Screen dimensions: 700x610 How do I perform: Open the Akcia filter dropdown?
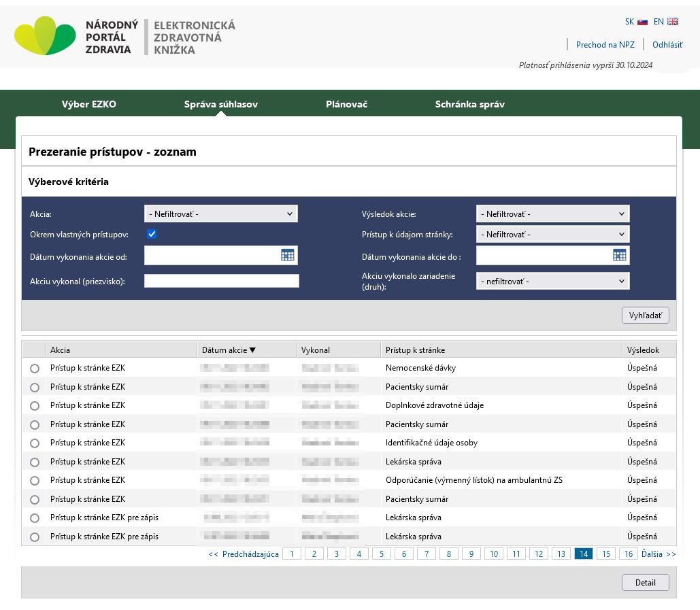tap(221, 214)
